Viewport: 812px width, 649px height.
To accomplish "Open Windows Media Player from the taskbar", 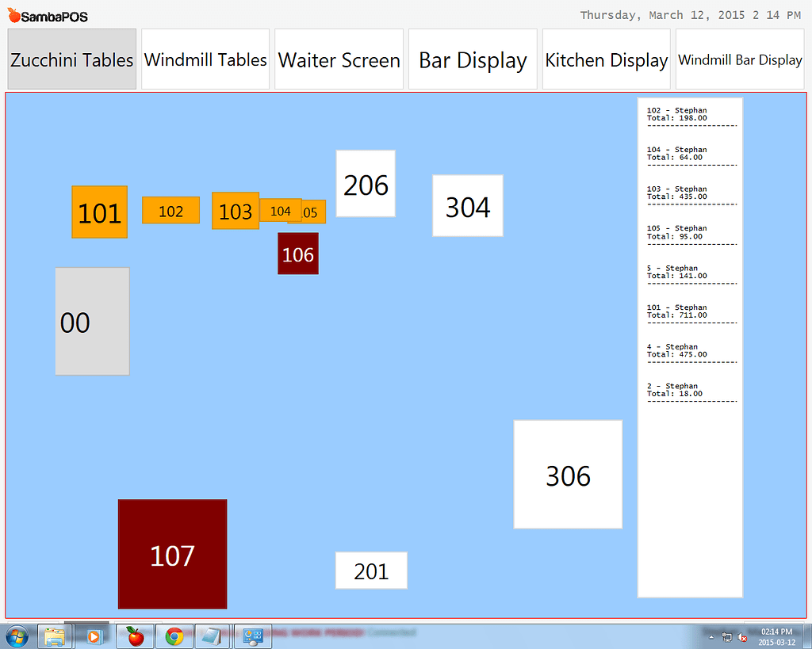I will pos(94,636).
